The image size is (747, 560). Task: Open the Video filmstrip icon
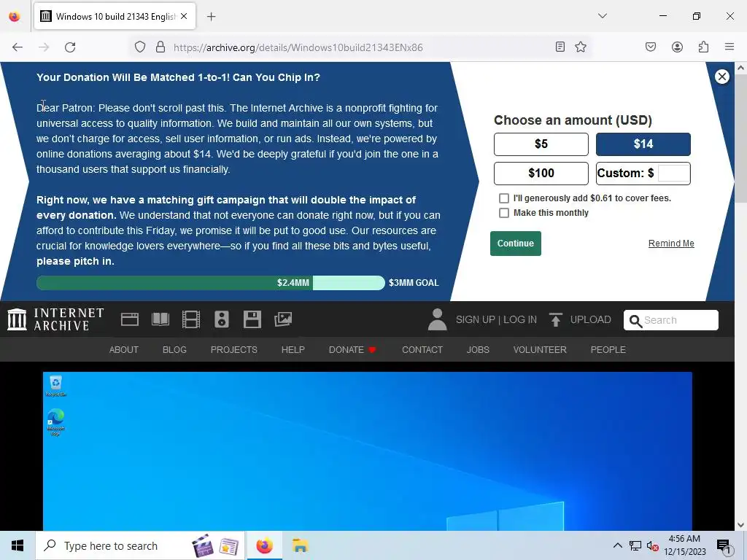(190, 319)
